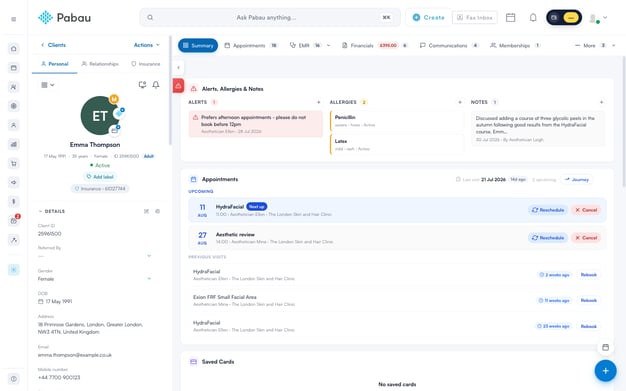The width and height of the screenshot is (626, 391).
Task: Reschedule the HydraFacial 11 Aug appointment
Action: coord(548,210)
